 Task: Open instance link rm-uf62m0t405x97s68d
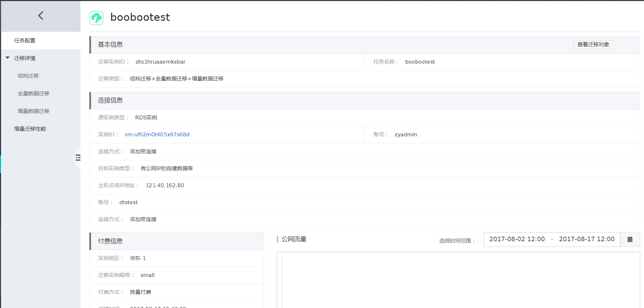(x=157, y=135)
